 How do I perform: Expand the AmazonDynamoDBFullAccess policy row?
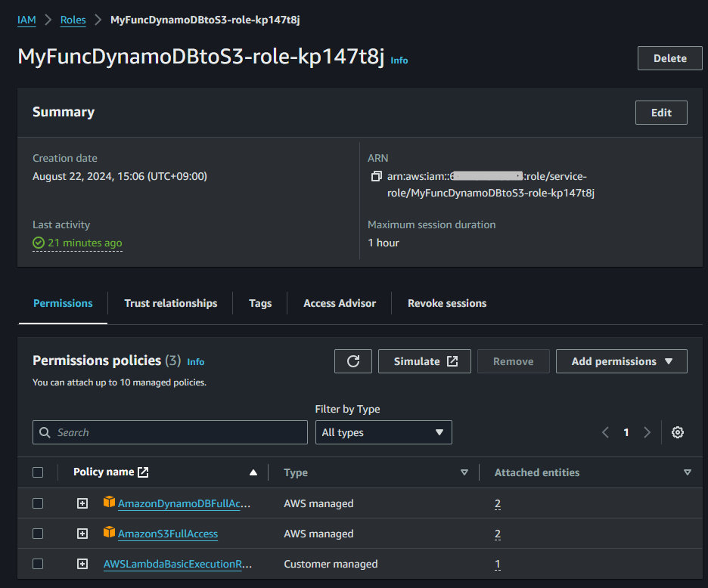click(x=82, y=503)
